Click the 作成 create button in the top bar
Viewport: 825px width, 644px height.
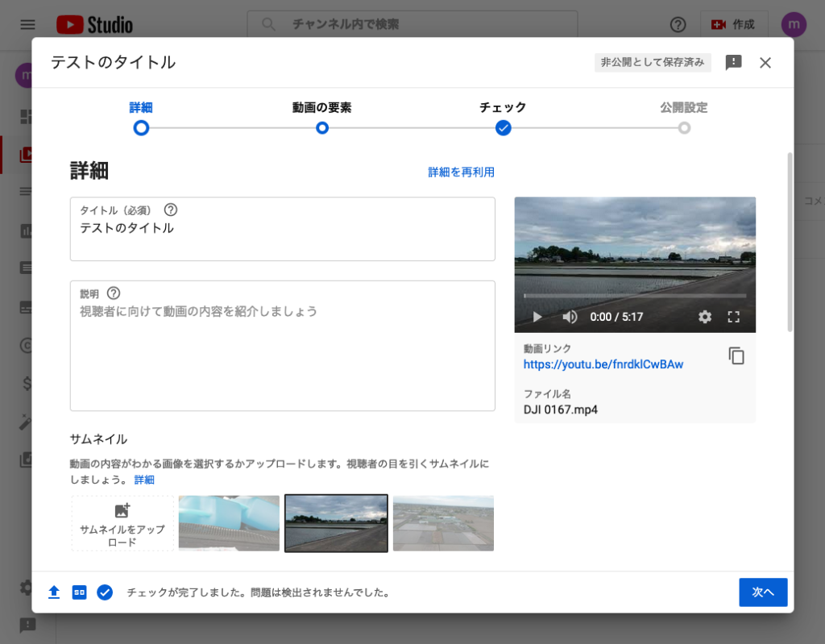tap(733, 25)
